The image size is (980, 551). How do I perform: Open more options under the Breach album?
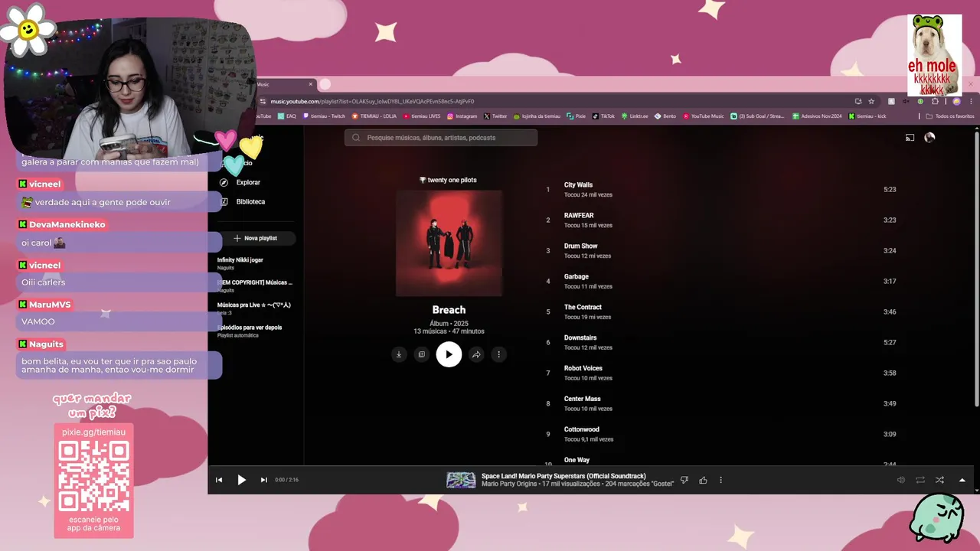[498, 354]
